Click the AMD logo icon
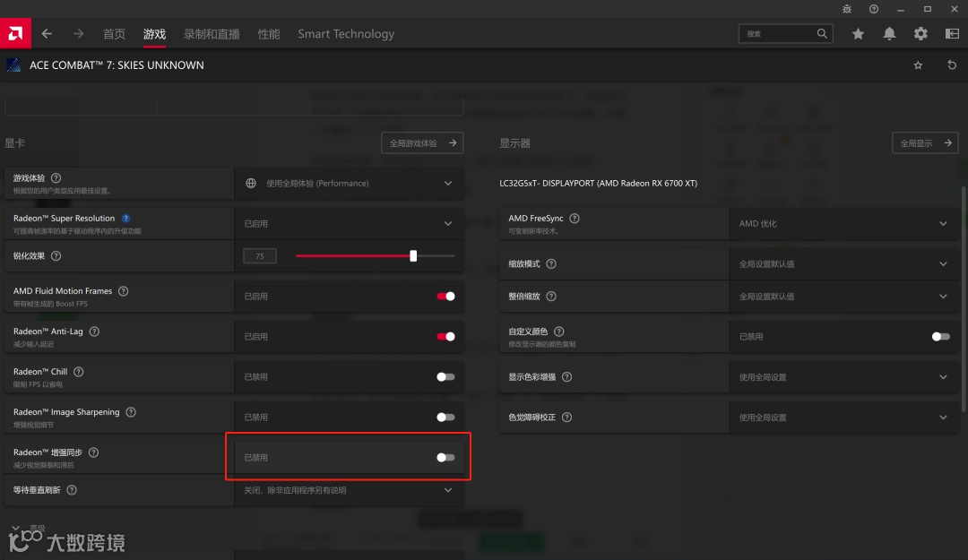Viewport: 968px width, 560px height. tap(15, 33)
